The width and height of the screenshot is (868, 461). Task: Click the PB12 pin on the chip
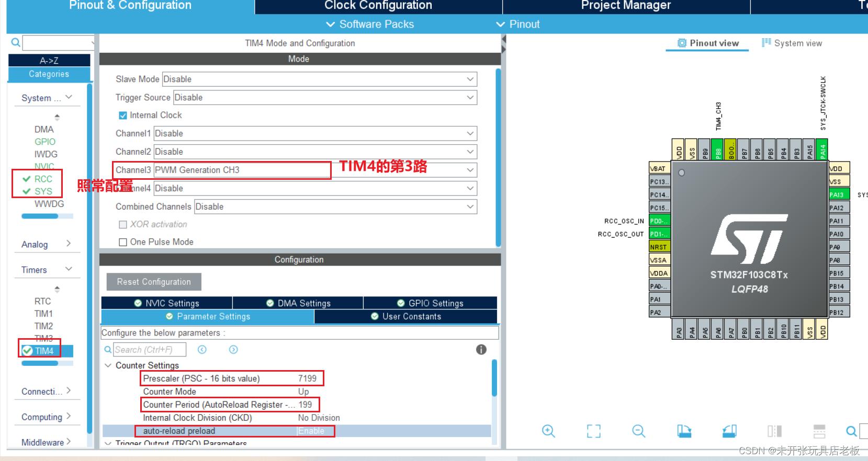[839, 312]
